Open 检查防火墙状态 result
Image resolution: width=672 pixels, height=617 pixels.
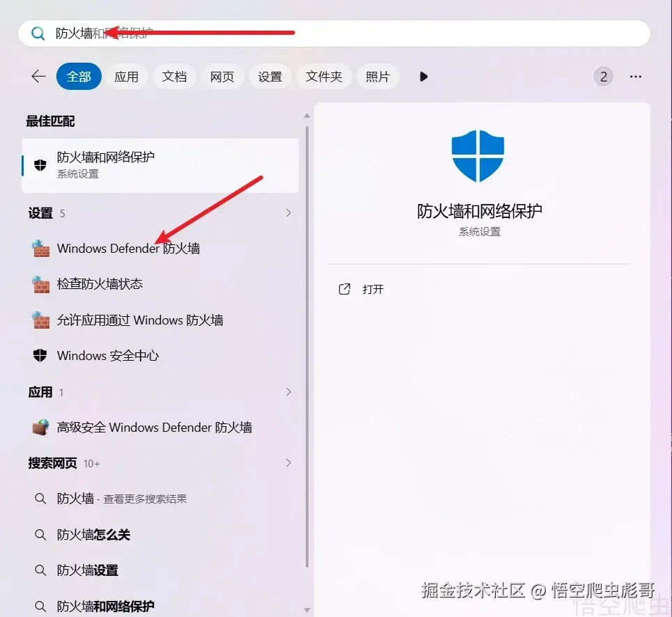click(160, 284)
